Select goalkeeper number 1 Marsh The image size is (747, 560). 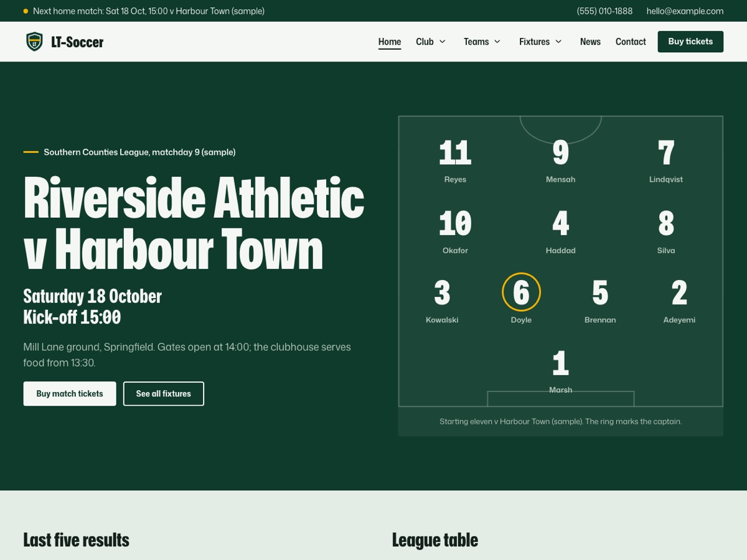pyautogui.click(x=560, y=371)
